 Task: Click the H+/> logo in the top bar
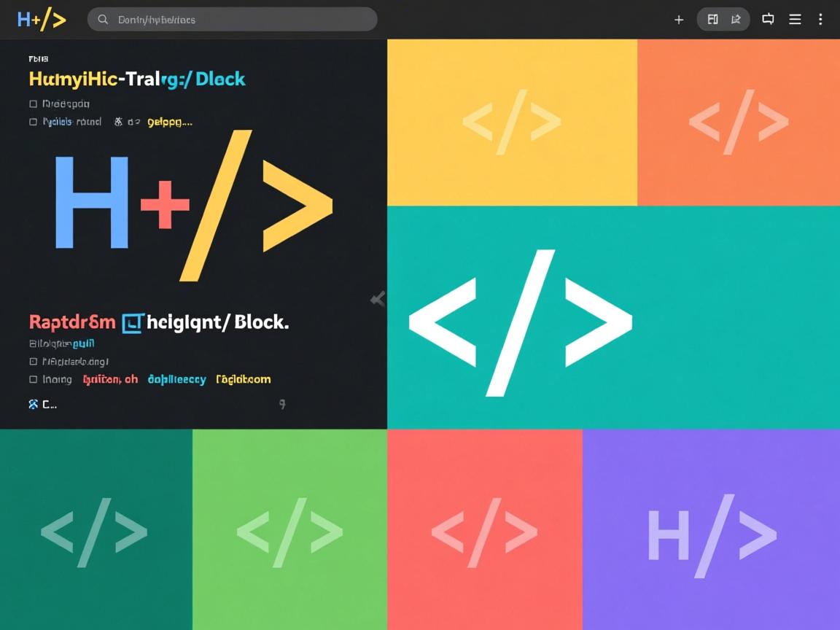pos(42,20)
